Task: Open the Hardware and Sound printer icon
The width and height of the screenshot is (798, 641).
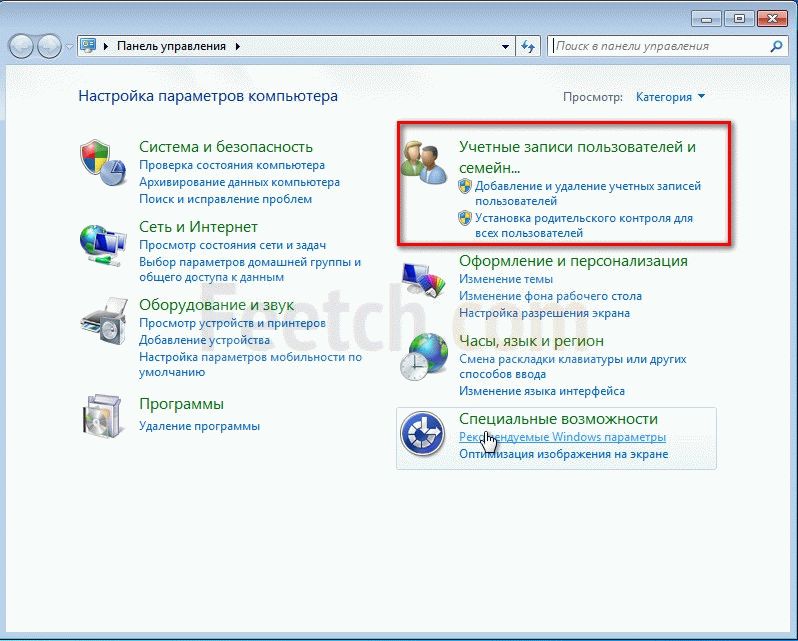Action: coord(104,322)
